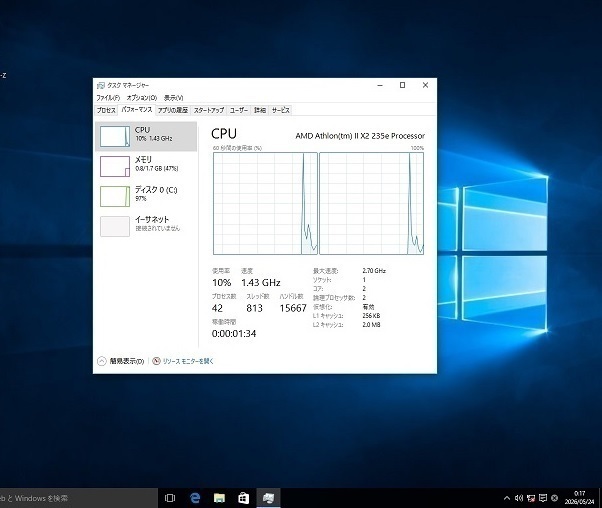Click the network status tray icon

pos(531,498)
